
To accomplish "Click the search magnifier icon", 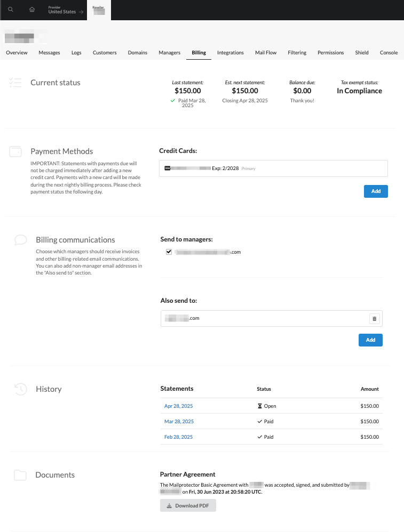I will tap(11, 10).
